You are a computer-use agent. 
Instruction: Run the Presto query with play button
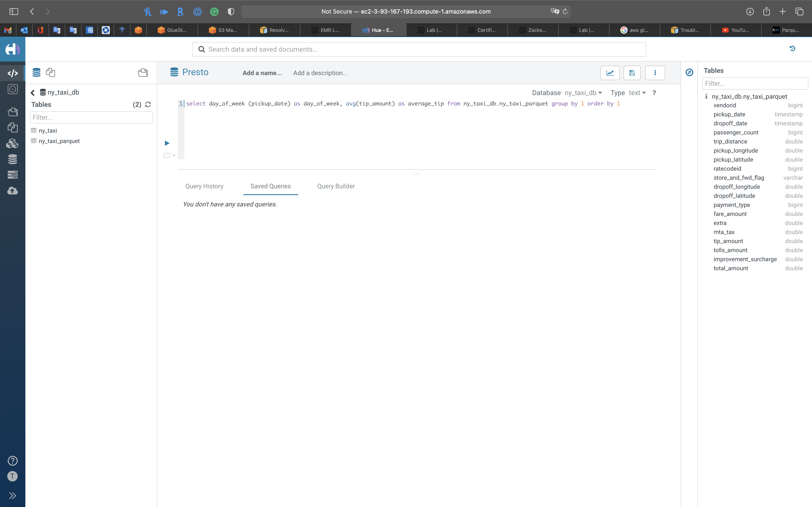(x=167, y=143)
